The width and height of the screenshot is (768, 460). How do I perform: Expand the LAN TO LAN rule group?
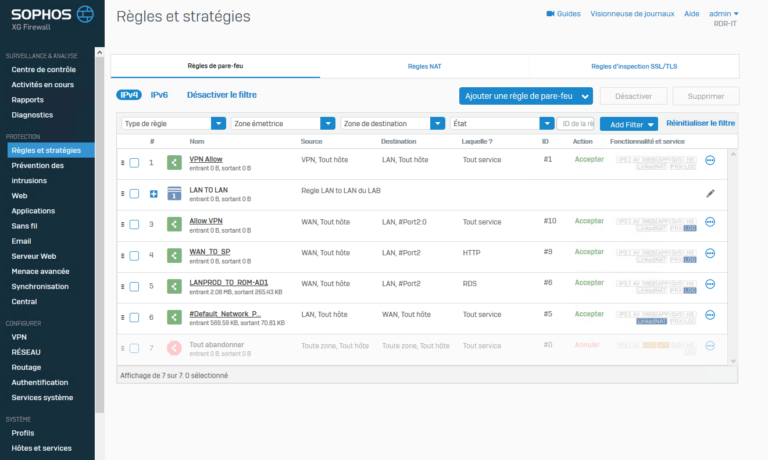click(154, 194)
